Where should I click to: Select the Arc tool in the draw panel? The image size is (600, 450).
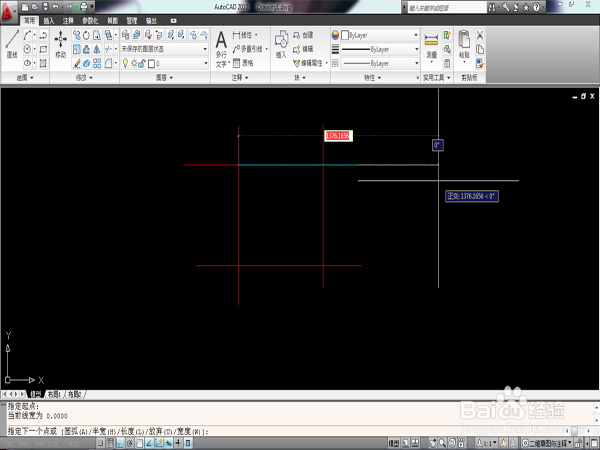click(x=28, y=36)
